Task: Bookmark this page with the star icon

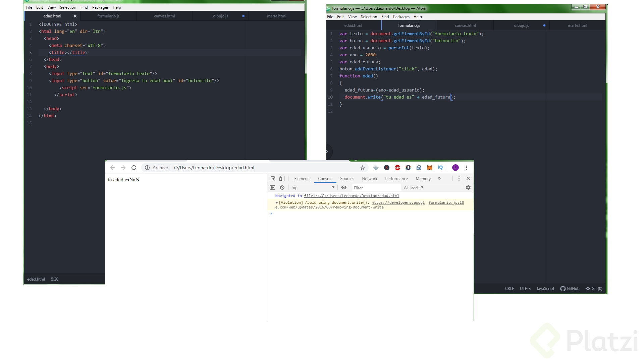Action: (363, 168)
